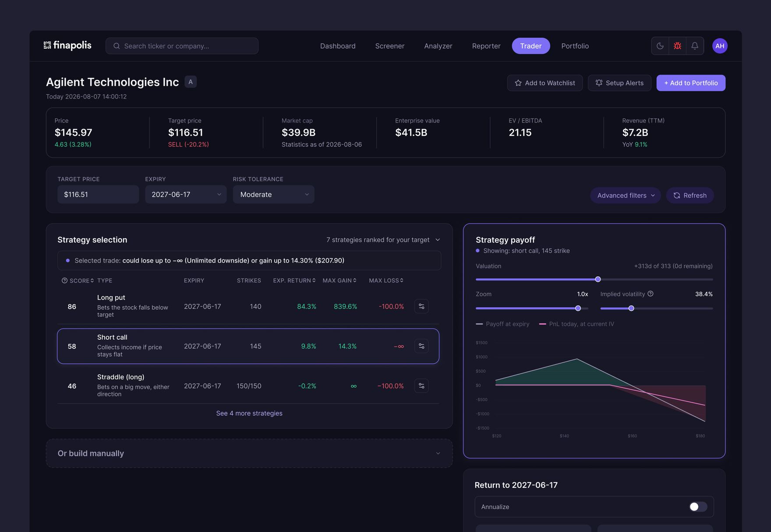Open notifications bell icon
Screen dimensions: 771x532
pos(695,46)
